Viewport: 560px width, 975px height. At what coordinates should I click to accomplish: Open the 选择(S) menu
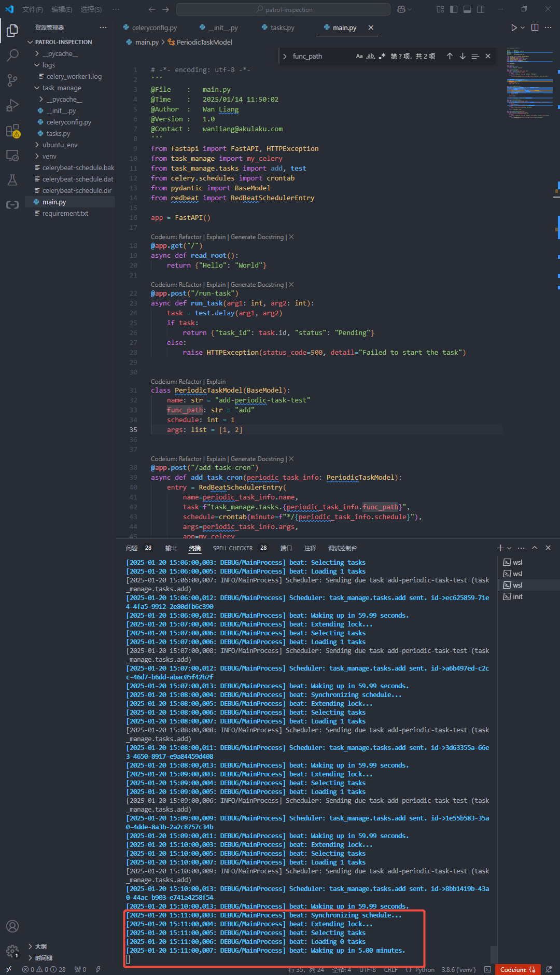tap(91, 9)
